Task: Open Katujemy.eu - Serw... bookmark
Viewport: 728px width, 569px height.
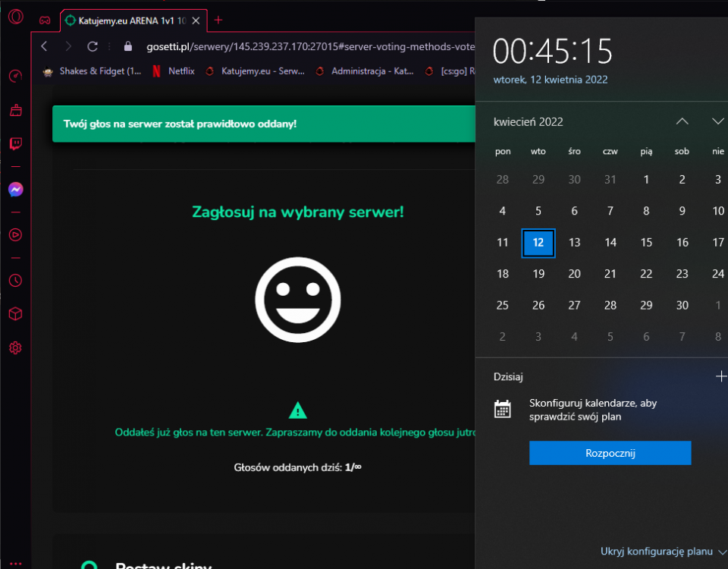Action: (x=256, y=71)
